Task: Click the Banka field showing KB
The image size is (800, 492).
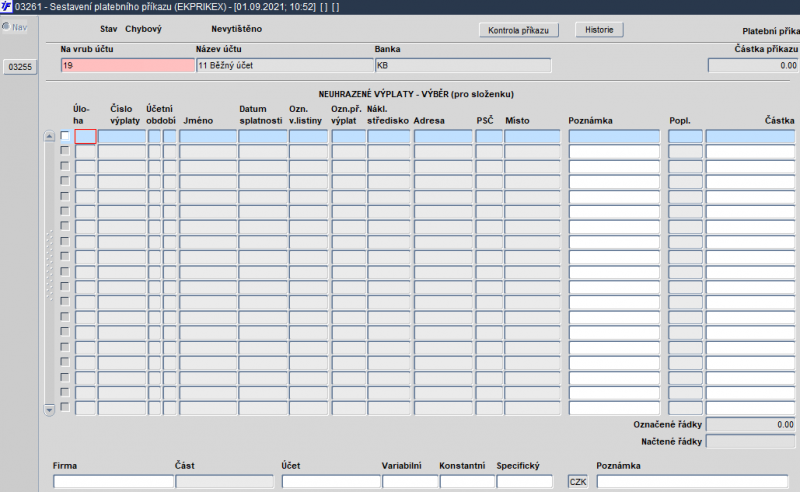Action: coord(463,65)
